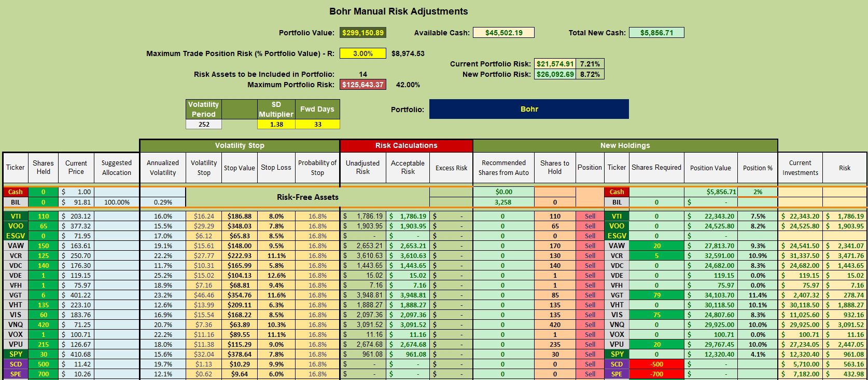
Task: Select VNQ shares held value 420
Action: pyautogui.click(x=43, y=325)
